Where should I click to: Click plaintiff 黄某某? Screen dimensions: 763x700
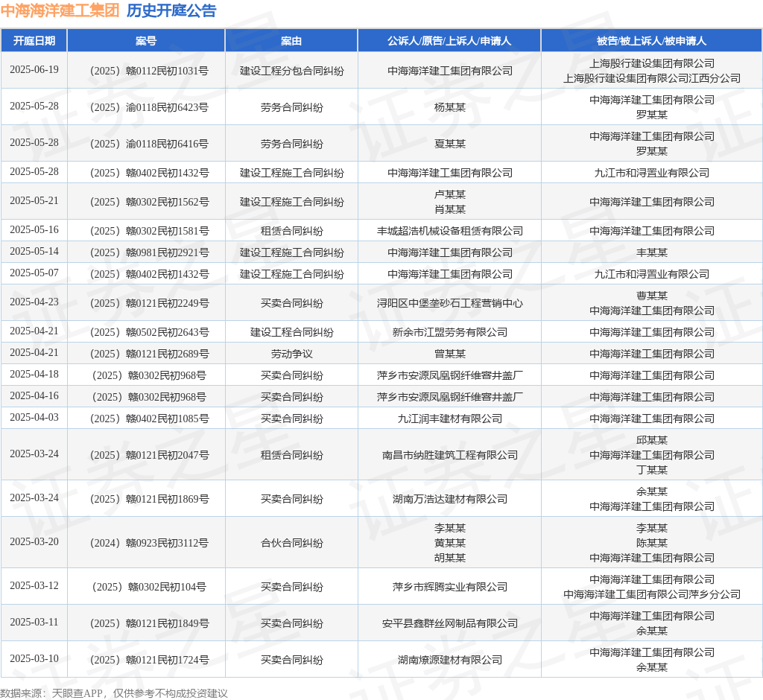point(449,543)
